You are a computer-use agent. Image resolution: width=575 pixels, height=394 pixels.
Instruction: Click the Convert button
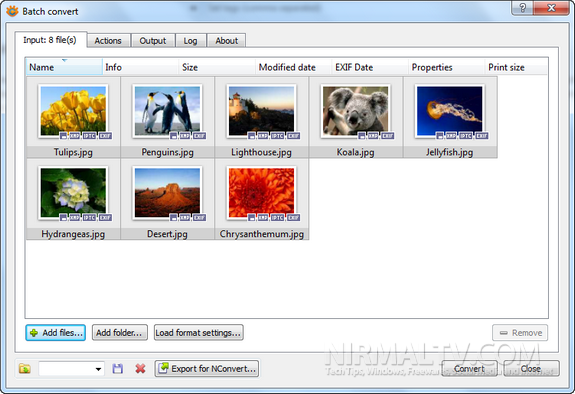469,368
